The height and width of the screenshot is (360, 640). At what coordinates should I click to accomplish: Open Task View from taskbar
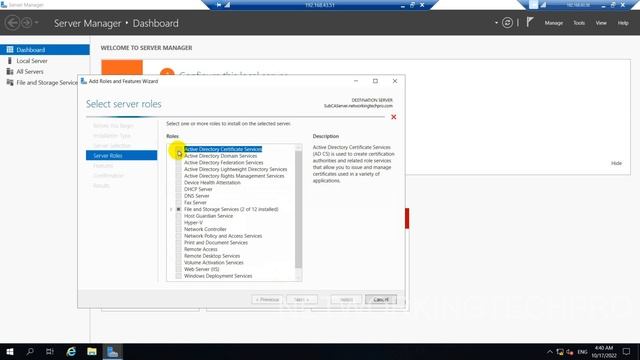tap(50, 351)
